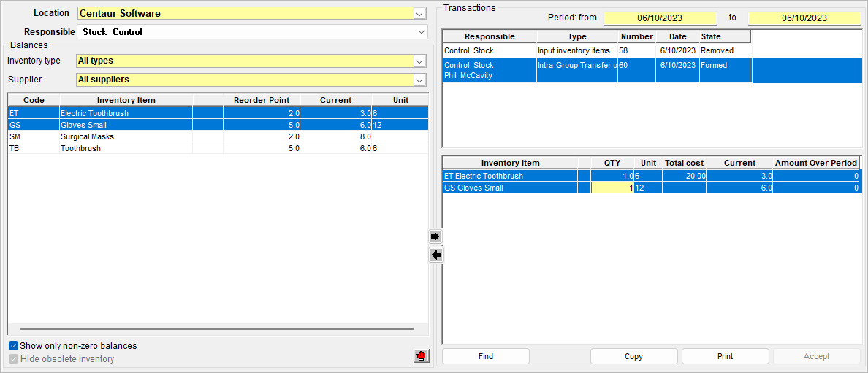The height and width of the screenshot is (373, 868).
Task: Click the Print button
Action: tap(726, 356)
